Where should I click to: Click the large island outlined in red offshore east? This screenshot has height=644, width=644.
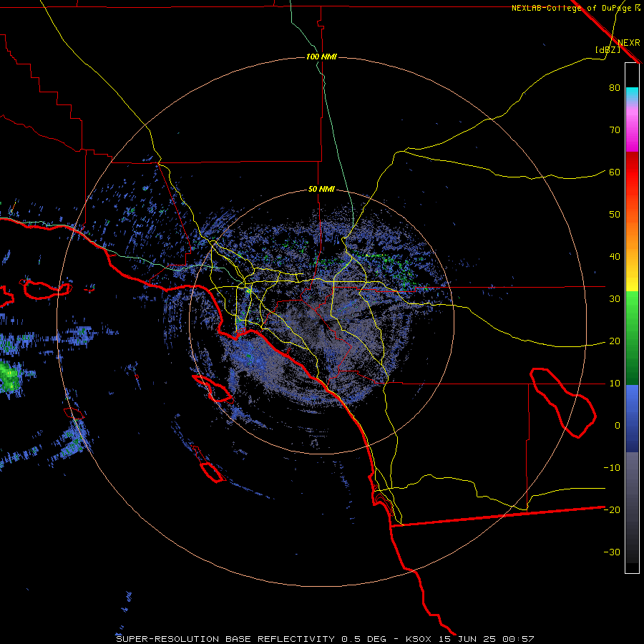pos(564,403)
